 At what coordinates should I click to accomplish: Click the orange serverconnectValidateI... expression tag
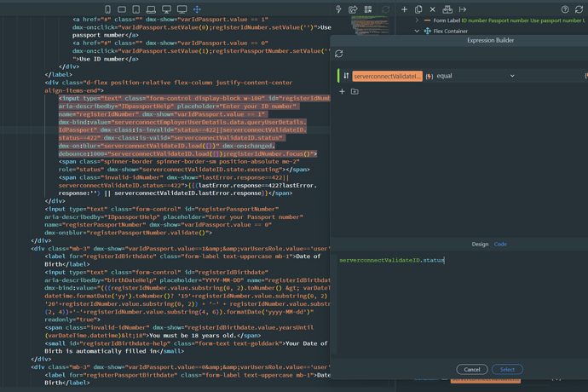coord(387,76)
